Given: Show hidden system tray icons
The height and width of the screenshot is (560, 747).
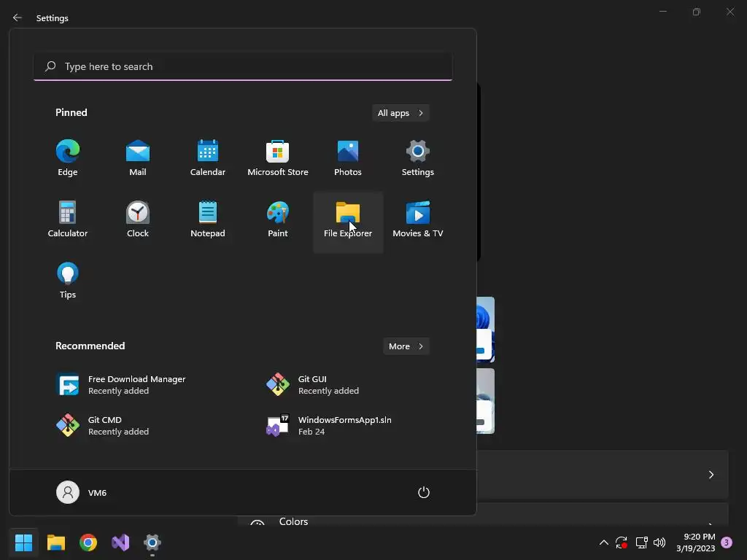Looking at the screenshot, I should pyautogui.click(x=603, y=542).
